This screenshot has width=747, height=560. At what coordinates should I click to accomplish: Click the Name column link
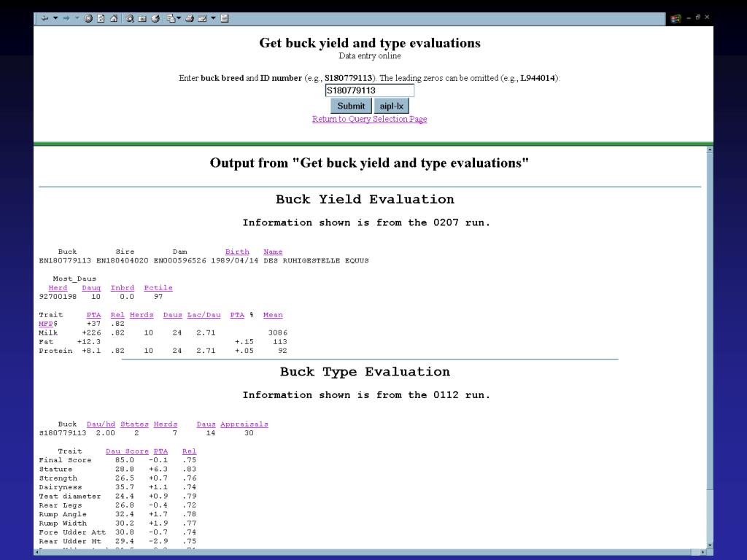(273, 252)
